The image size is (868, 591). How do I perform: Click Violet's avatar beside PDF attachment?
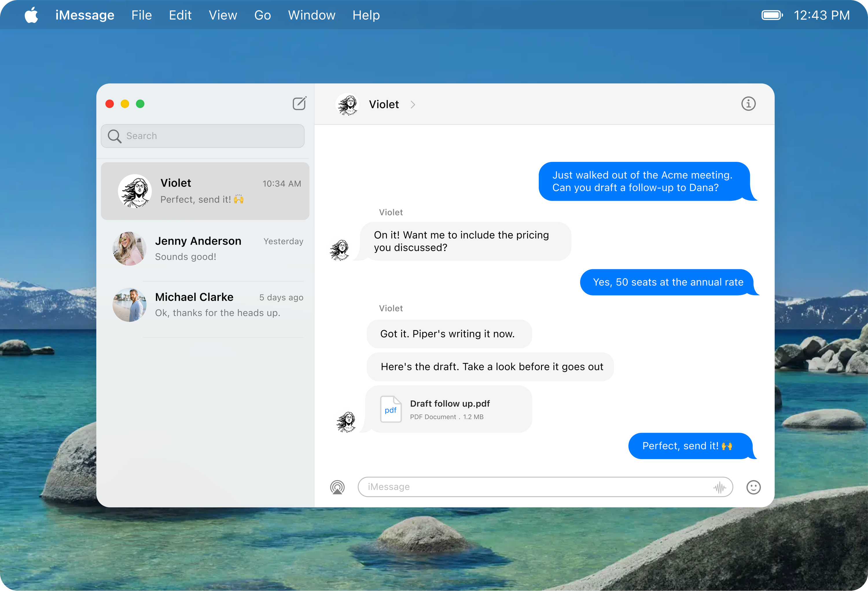pos(346,422)
